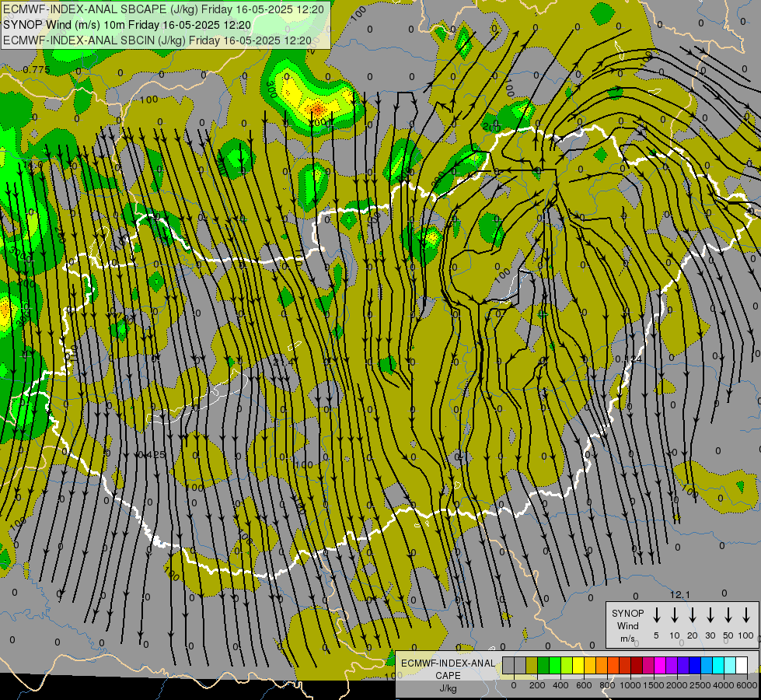This screenshot has width=761, height=700.
Task: Pick the deep blue swatch left of the 2500 tick
Action: (x=694, y=666)
